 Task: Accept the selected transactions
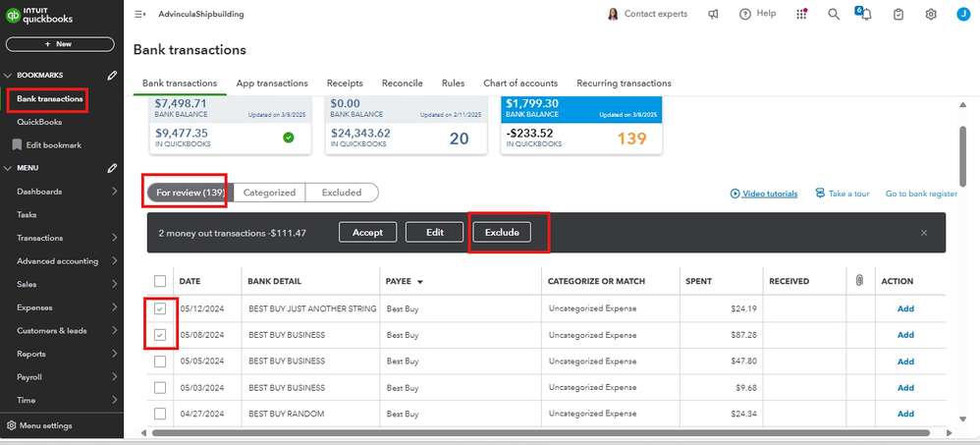[x=367, y=233]
